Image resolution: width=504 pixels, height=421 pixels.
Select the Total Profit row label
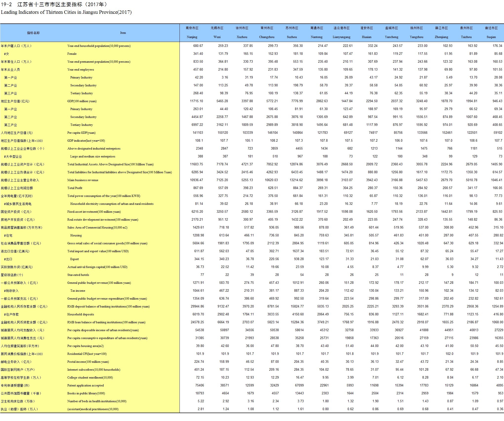(x=75, y=188)
